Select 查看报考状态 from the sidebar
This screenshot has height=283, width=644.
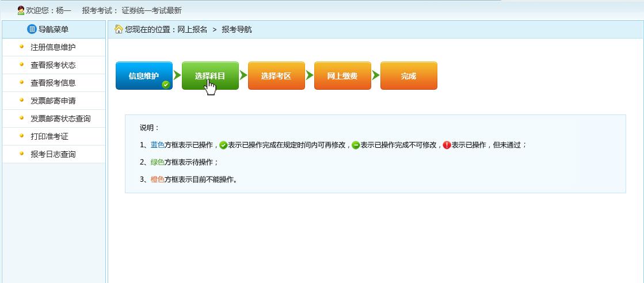click(x=53, y=65)
